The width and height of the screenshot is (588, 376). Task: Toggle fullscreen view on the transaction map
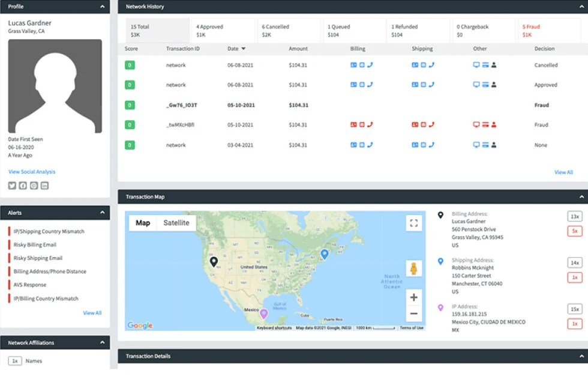click(413, 223)
